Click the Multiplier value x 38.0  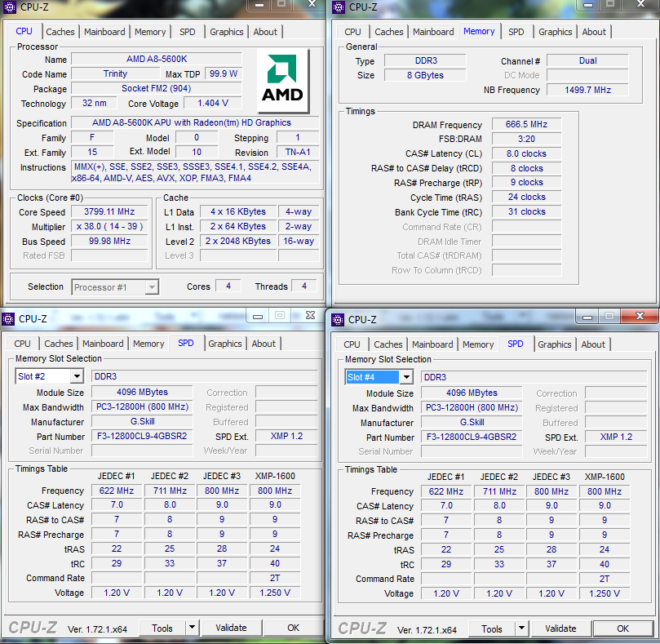pos(109,226)
